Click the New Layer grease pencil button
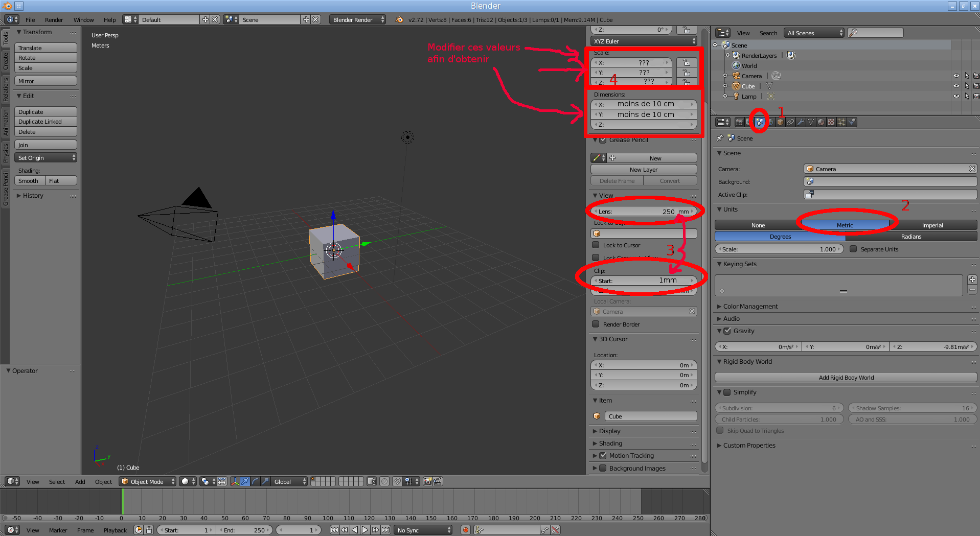The width and height of the screenshot is (980, 536). coord(644,170)
